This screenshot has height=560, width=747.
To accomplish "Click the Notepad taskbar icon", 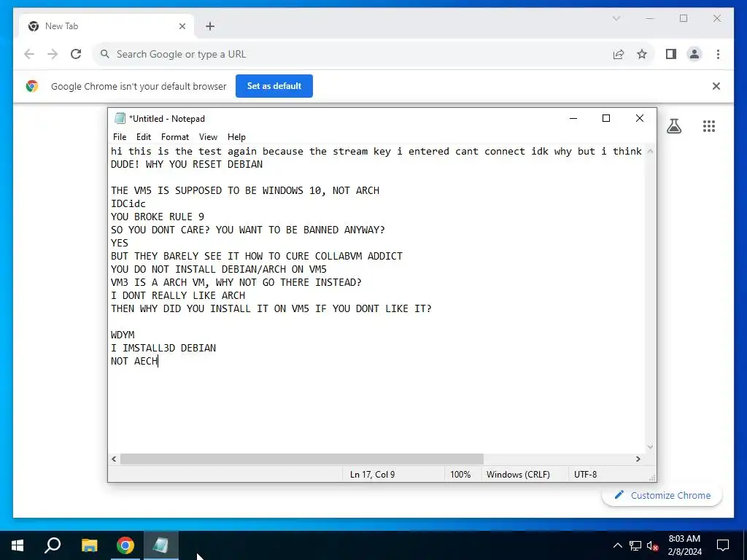I will click(160, 545).
